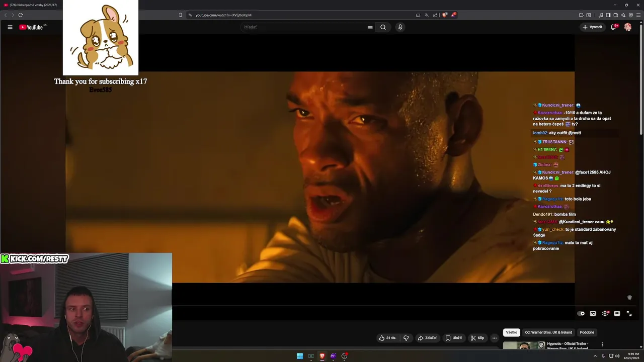
Task: Open the Windows Start button
Action: [x=300, y=356]
